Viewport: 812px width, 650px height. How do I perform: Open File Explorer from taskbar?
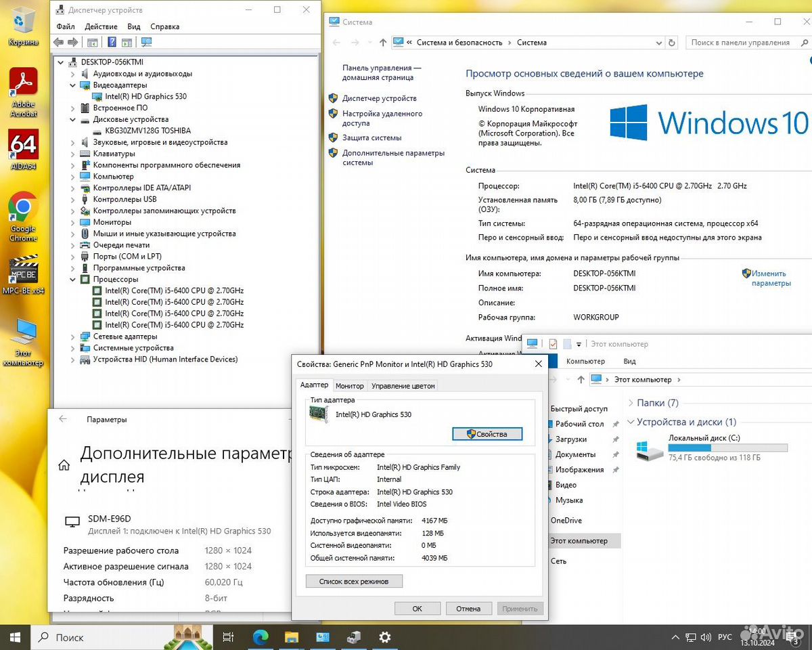click(x=292, y=637)
